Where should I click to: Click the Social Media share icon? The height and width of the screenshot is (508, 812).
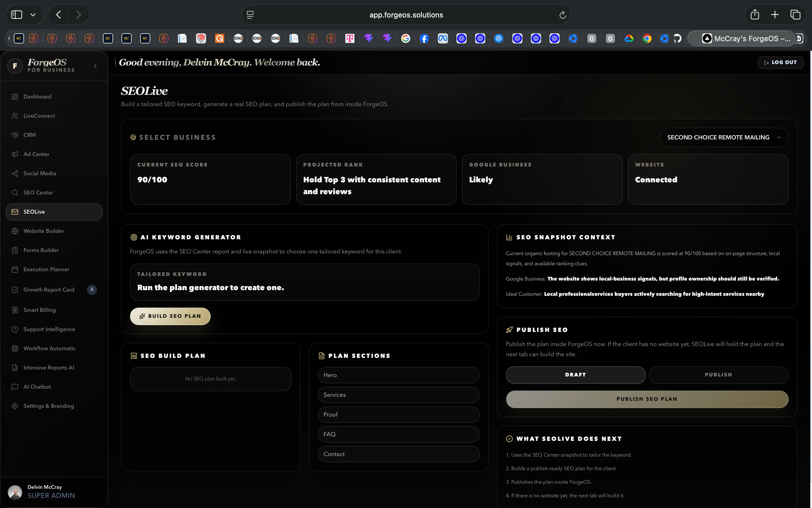click(x=15, y=173)
